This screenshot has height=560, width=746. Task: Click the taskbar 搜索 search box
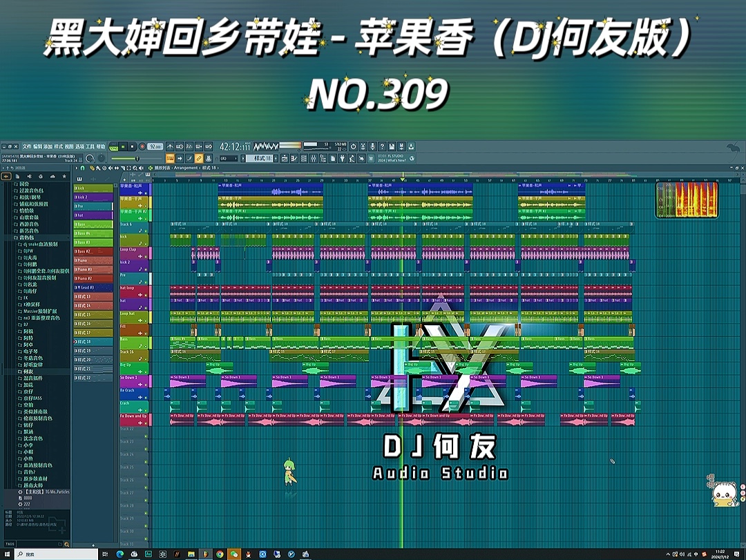[x=56, y=554]
